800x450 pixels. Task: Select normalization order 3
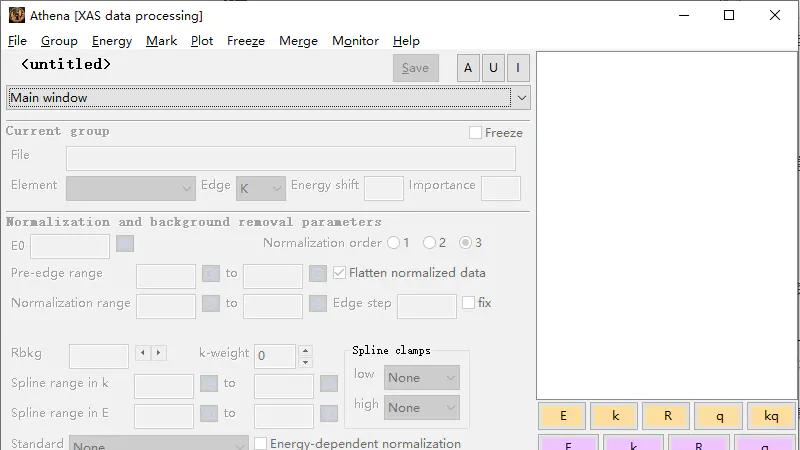[465, 243]
